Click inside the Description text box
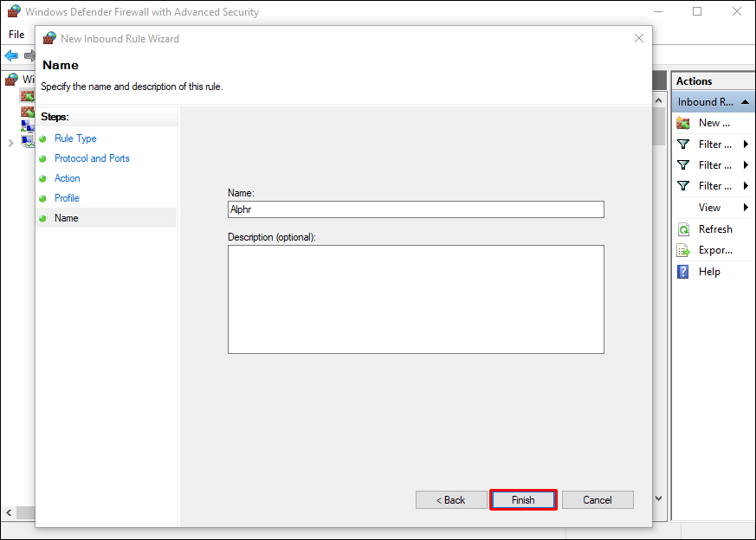 (416, 299)
